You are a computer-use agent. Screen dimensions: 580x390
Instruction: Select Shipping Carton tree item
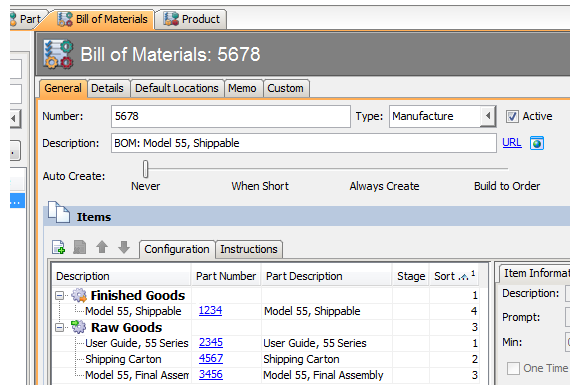click(123, 359)
